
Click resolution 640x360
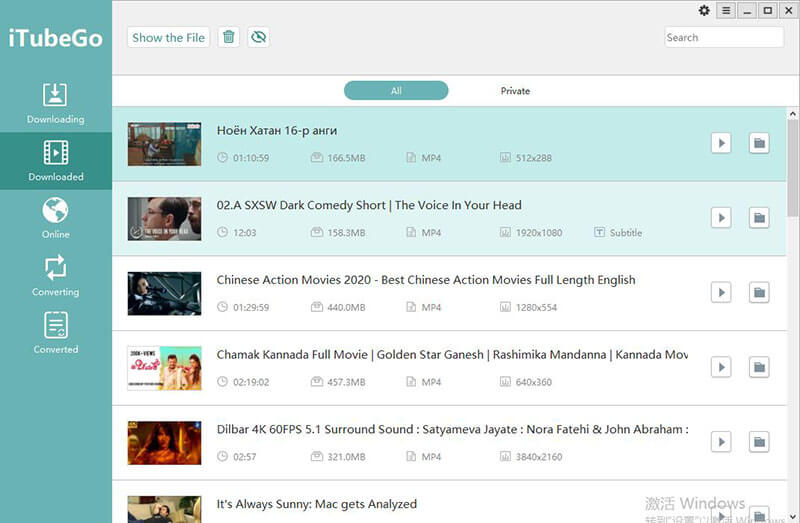tap(533, 382)
